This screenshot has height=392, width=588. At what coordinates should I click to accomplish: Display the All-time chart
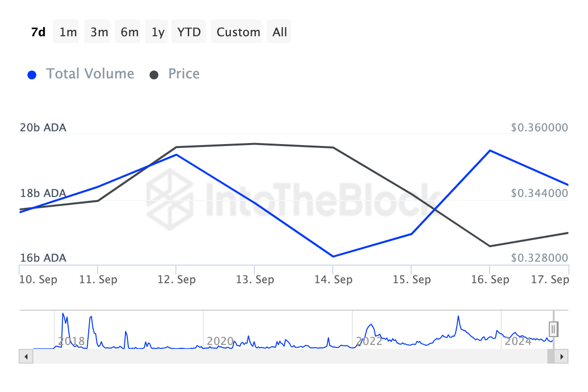279,31
